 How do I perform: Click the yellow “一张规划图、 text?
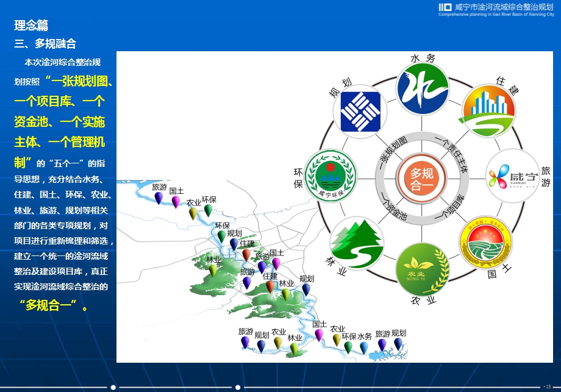(79, 81)
